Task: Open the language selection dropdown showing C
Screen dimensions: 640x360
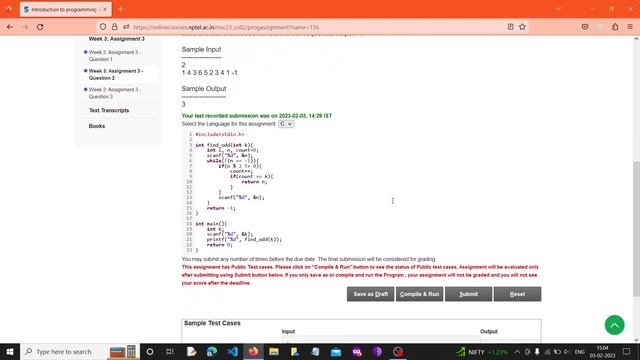Action: [286, 124]
